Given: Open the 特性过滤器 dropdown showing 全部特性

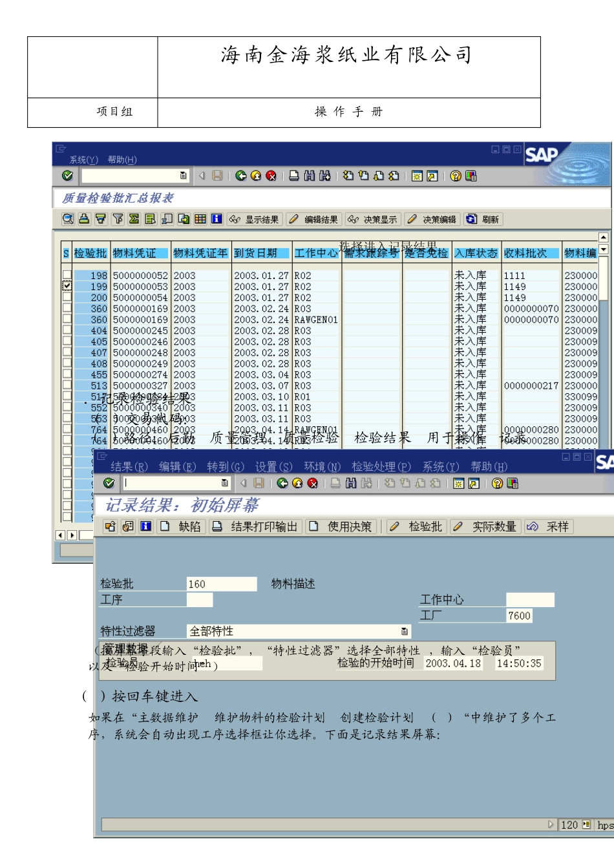Looking at the screenshot, I should click(405, 631).
